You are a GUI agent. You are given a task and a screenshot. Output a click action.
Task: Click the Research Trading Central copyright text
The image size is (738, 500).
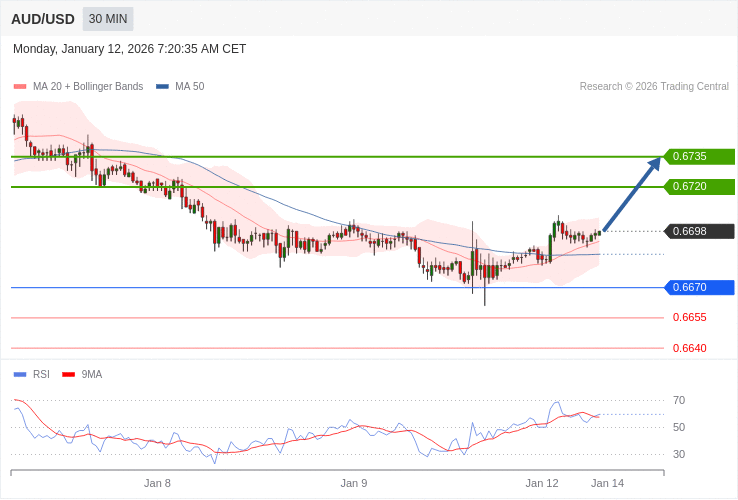654,87
